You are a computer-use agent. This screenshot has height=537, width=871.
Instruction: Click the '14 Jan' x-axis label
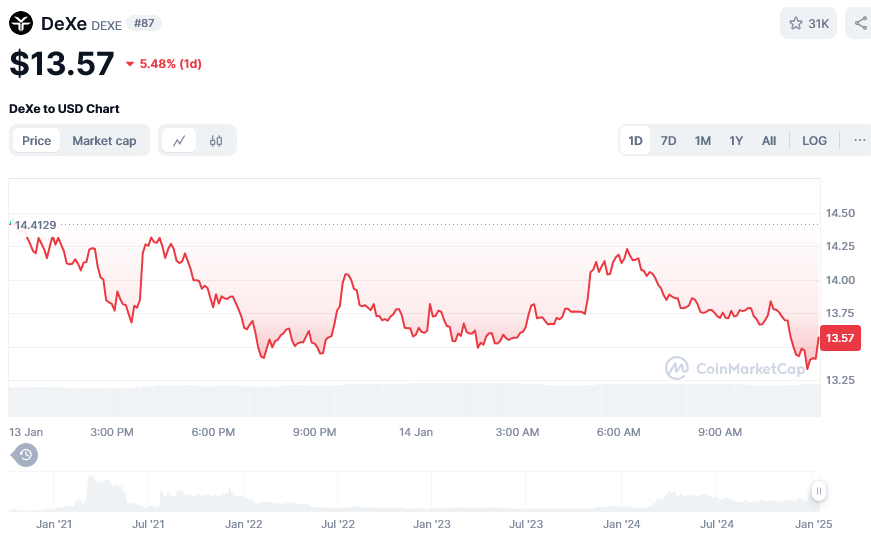416,432
